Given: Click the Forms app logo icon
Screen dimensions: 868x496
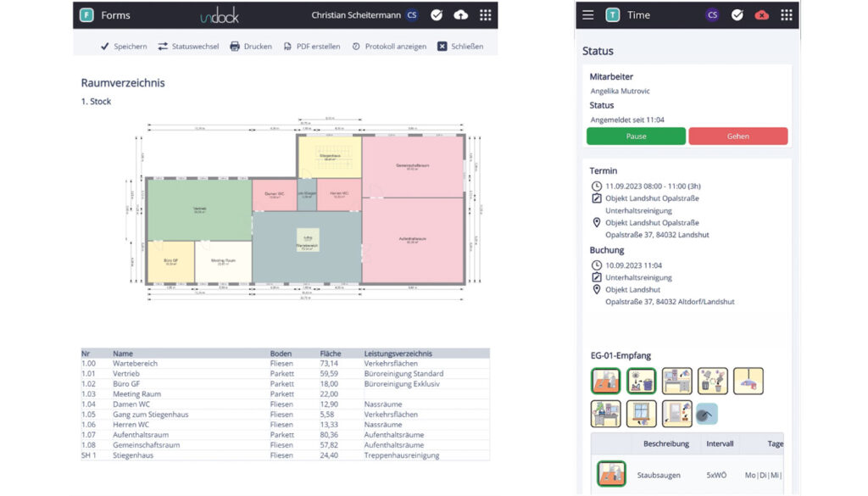Looking at the screenshot, I should (x=86, y=15).
